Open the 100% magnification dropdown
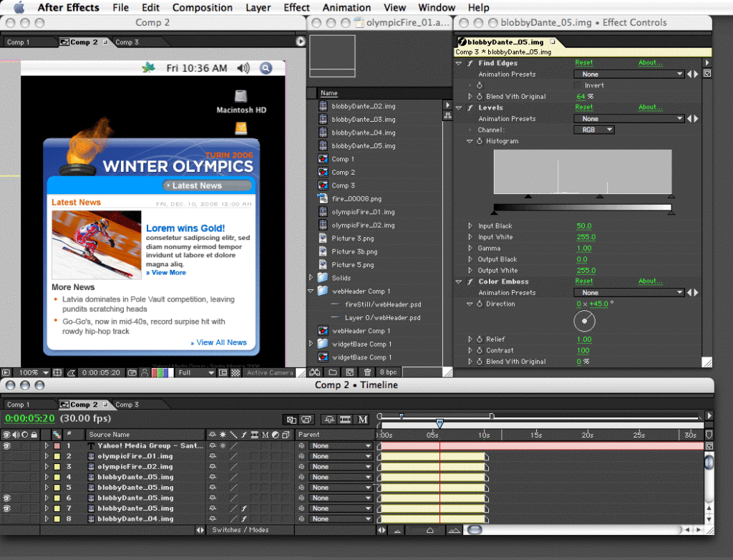This screenshot has height=560, width=733. coord(32,373)
